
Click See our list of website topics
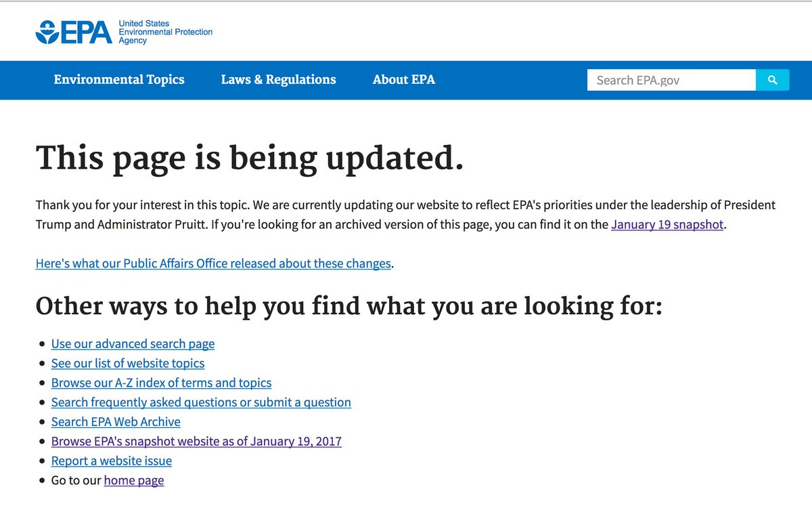coord(128,364)
